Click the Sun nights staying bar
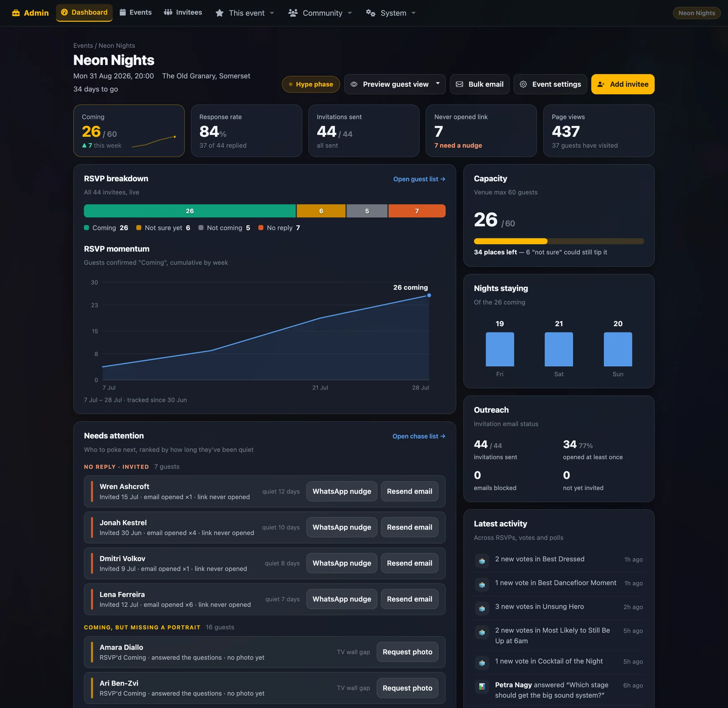The image size is (728, 708). coord(618,349)
